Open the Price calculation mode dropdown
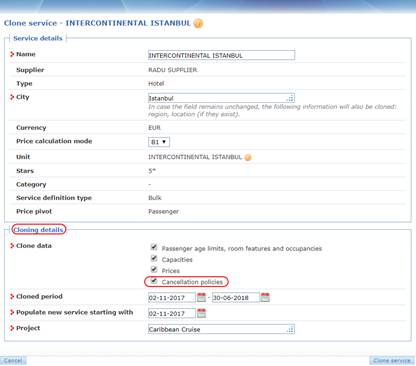The width and height of the screenshot is (416, 366). point(159,142)
